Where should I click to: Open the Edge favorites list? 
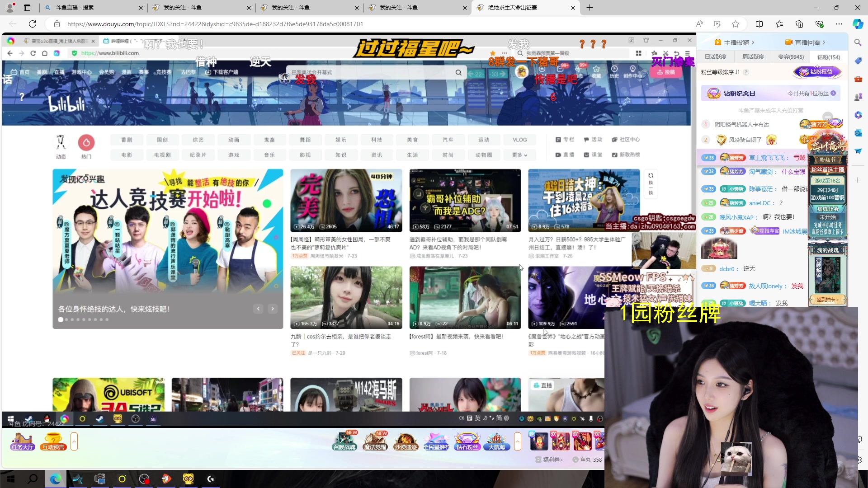tap(779, 24)
